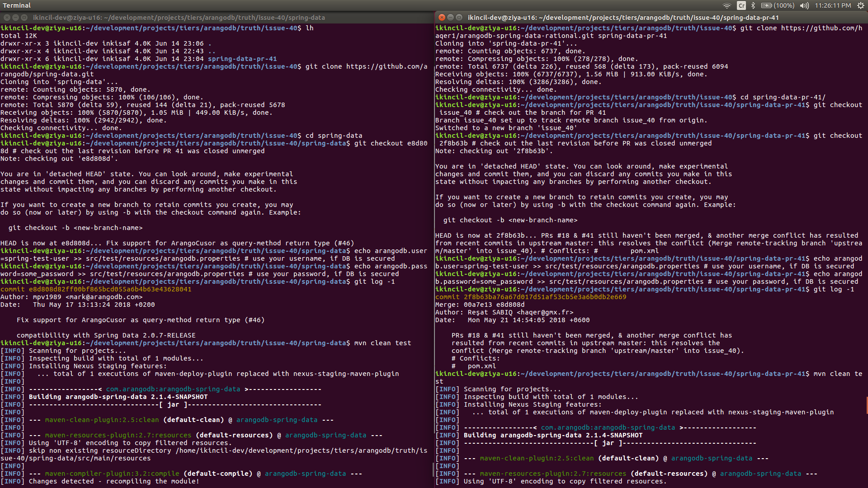The image size is (868, 488).
Task: Click 'Author: Reşat SABIQ <haqer@gmx.fr>' line
Action: pos(505,312)
